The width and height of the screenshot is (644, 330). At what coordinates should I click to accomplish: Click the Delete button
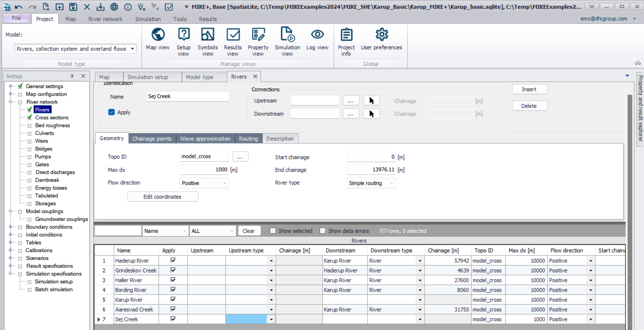pos(529,106)
